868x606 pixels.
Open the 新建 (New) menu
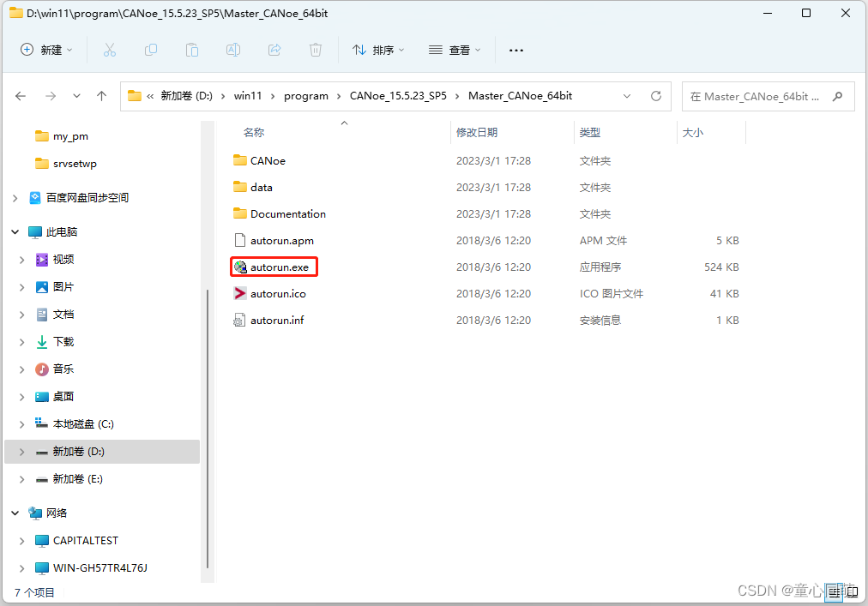click(x=46, y=50)
